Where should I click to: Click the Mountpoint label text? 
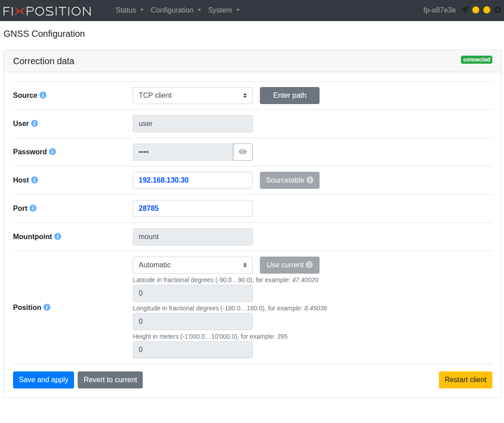tap(32, 237)
